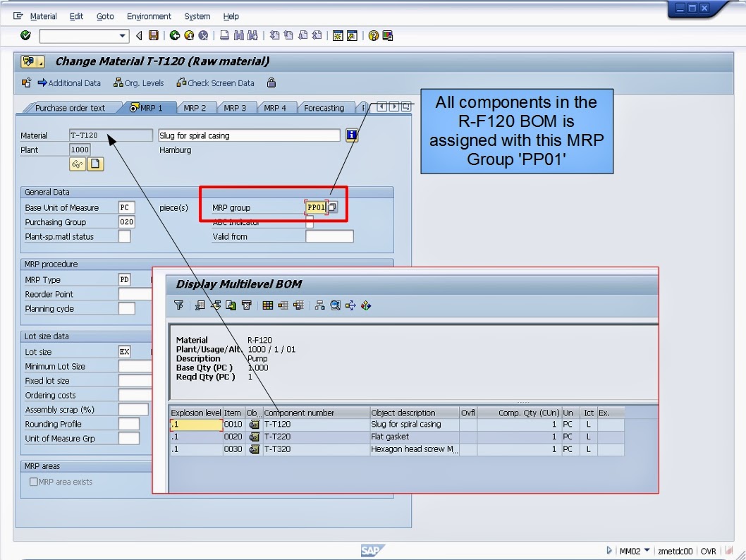Click the Change Layout grid icon in BOM toolbar

268,305
